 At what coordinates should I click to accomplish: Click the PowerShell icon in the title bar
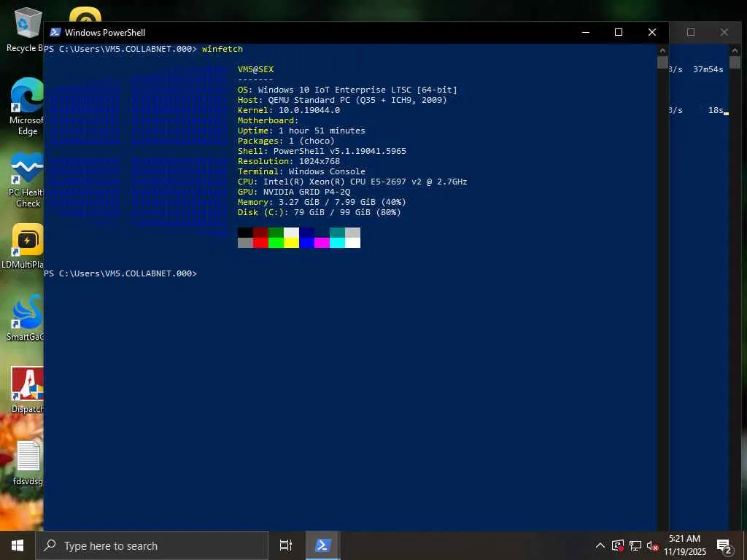(x=55, y=32)
